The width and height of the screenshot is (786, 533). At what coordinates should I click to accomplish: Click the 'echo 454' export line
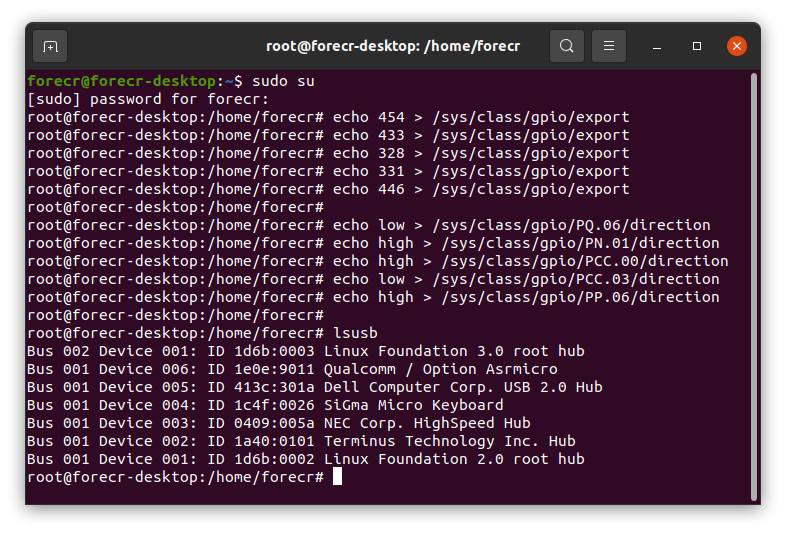(x=328, y=117)
